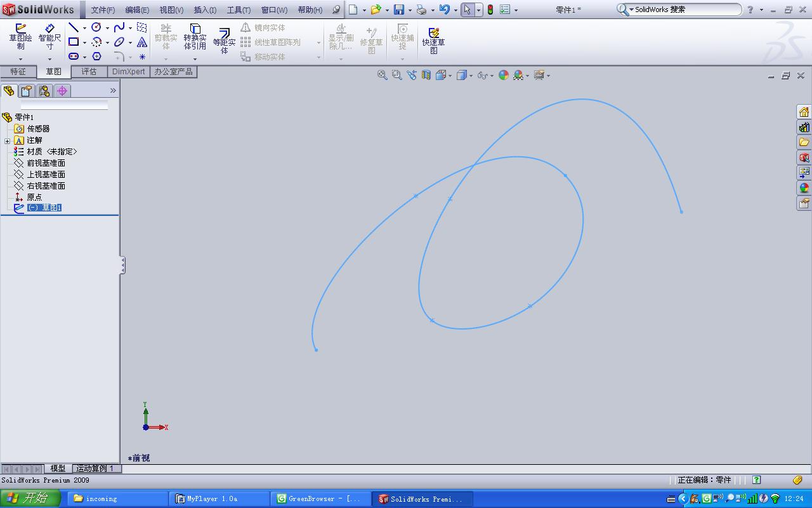Click the Edit Appearance color sphere icon
This screenshot has width=812, height=508.
[x=504, y=75]
